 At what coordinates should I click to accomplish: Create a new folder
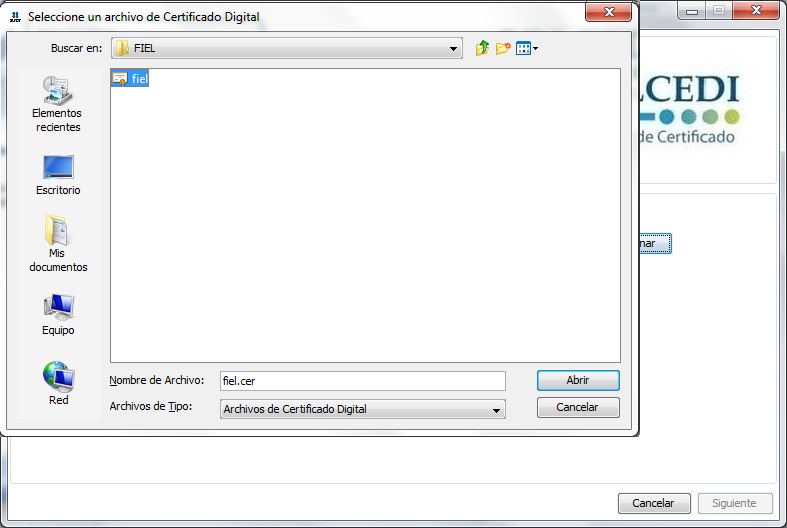click(x=502, y=48)
